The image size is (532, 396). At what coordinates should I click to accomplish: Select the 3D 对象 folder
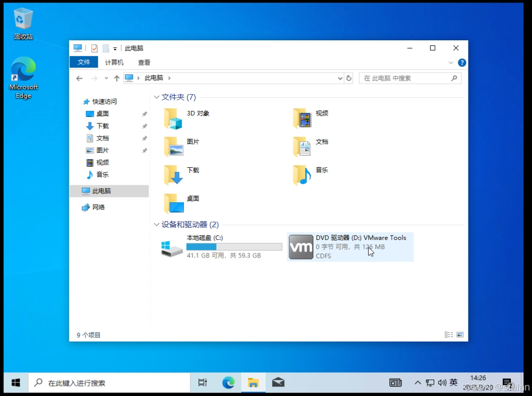pyautogui.click(x=186, y=119)
